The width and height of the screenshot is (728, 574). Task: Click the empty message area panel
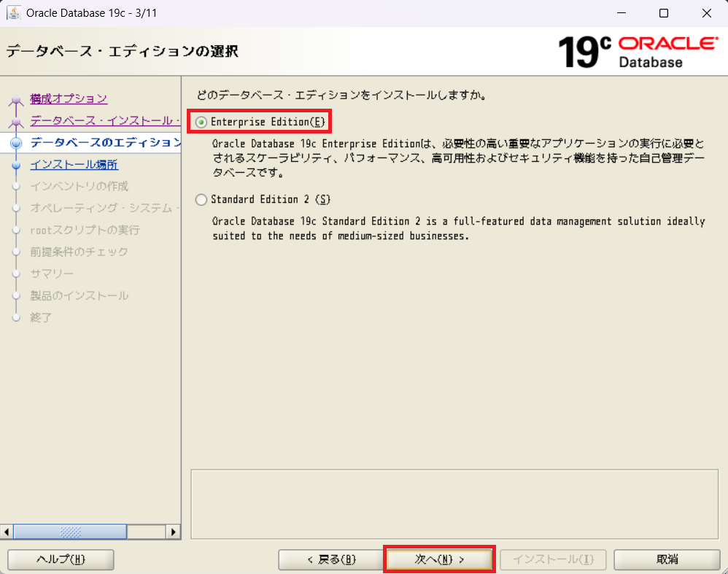[454, 503]
